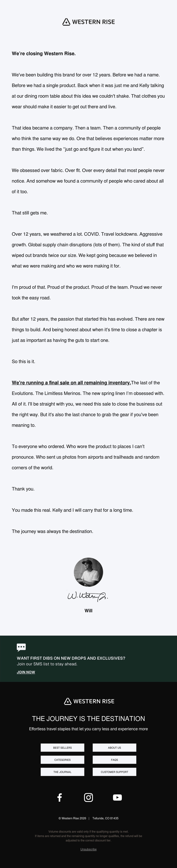Visit THE JOURNAL page button
177x868 pixels.
62,772
